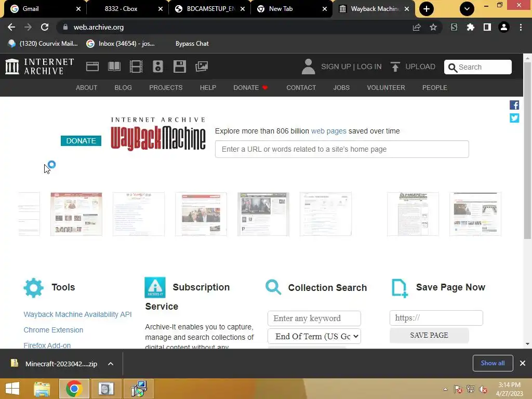This screenshot has height=399, width=532.
Task: Close the downloads bar
Action: (x=523, y=363)
